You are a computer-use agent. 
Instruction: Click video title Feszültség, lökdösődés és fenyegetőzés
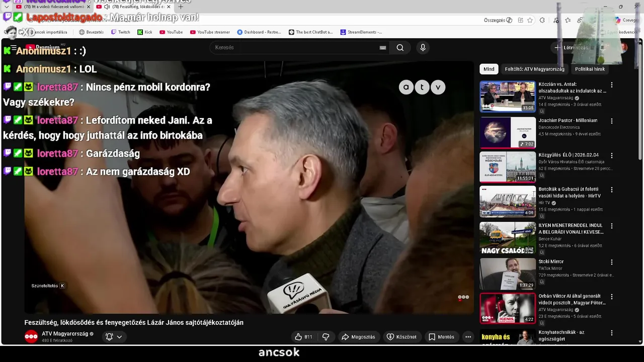point(134,323)
